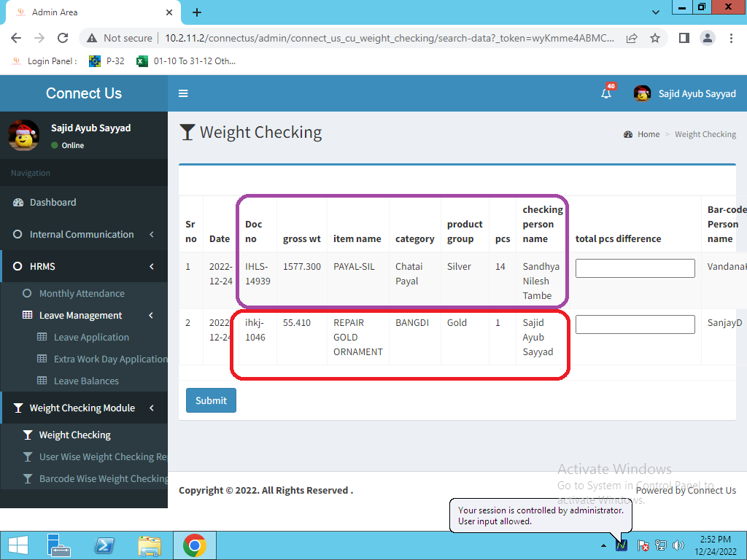Screen dimensions: 747x560
Task: Click Connect Us logo title
Action: [84, 93]
